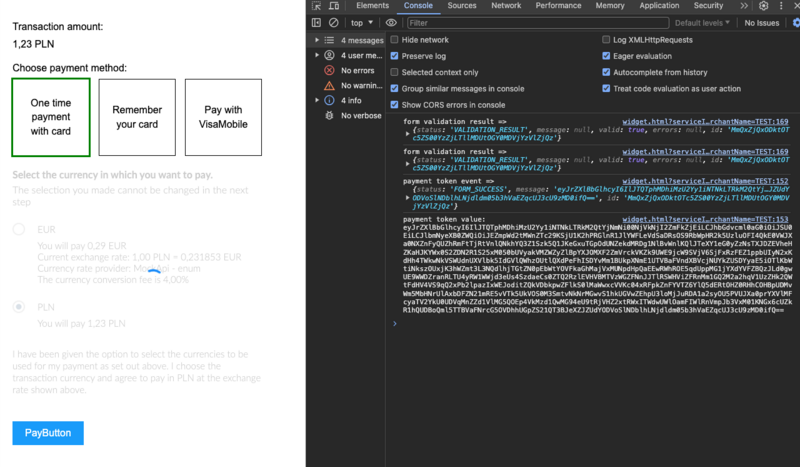
Task: Open No Issues indicator
Action: (x=761, y=22)
